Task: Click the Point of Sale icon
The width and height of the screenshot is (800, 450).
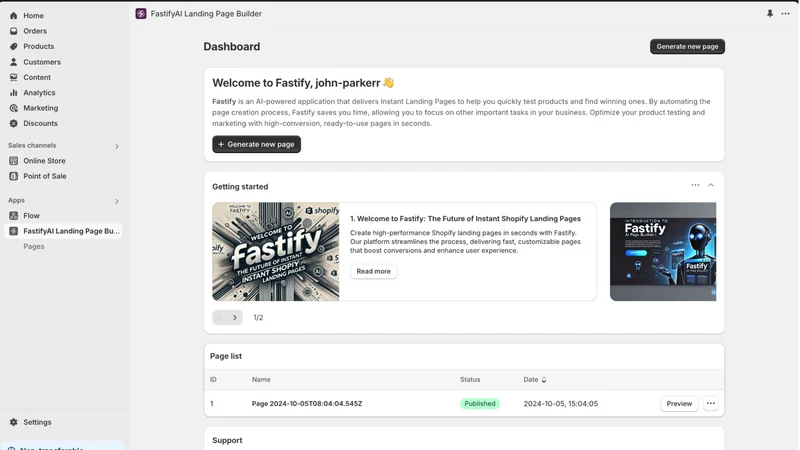Action: [x=14, y=176]
